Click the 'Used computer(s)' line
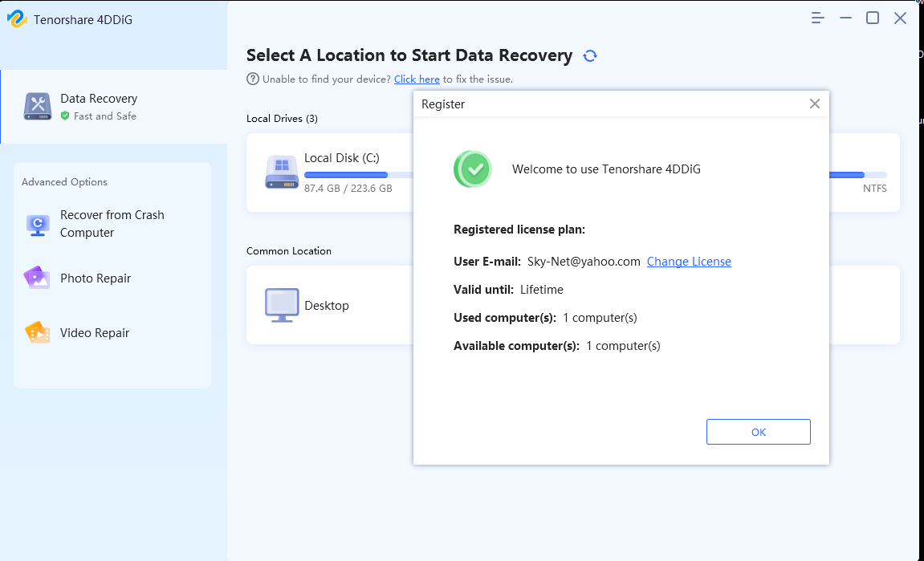Viewport: 924px width, 561px height. (545, 318)
